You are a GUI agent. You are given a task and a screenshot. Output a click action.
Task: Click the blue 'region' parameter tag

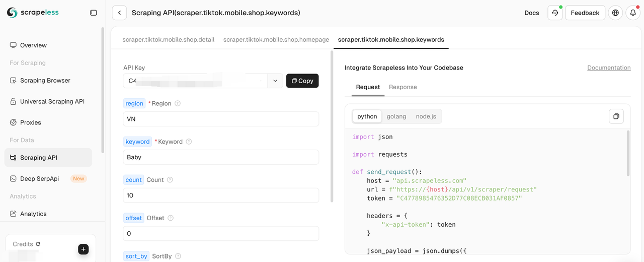pos(134,103)
